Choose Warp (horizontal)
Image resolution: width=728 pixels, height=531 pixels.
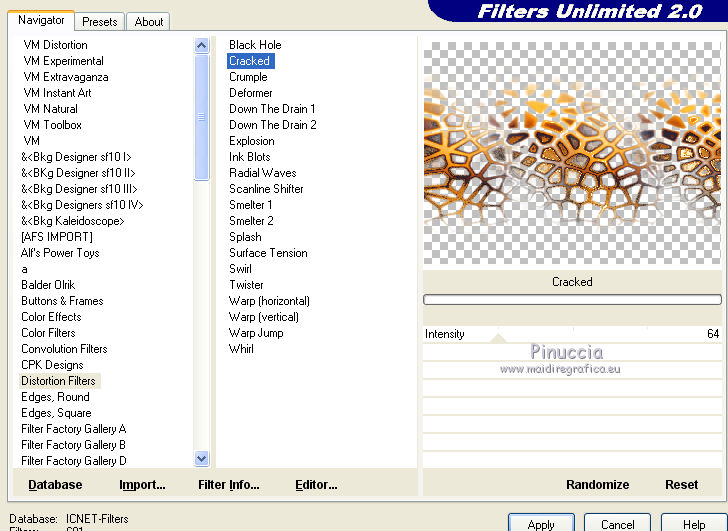coord(269,301)
